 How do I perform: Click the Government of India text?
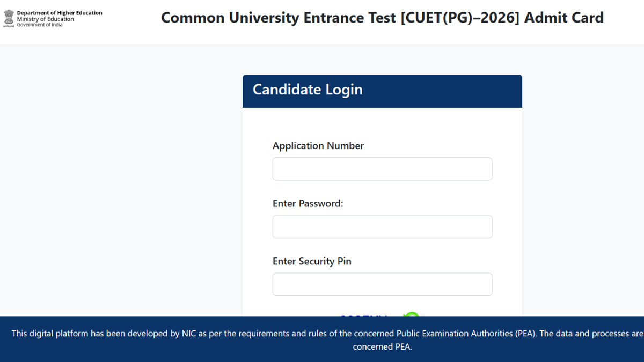pyautogui.click(x=40, y=25)
